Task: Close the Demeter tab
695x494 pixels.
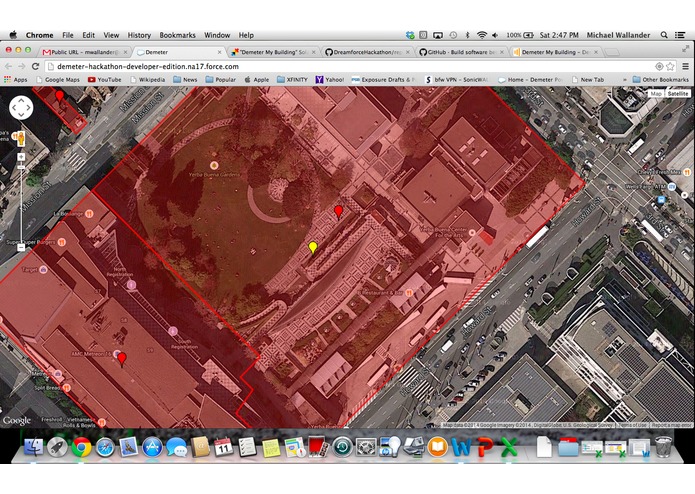Action: pyautogui.click(x=219, y=52)
